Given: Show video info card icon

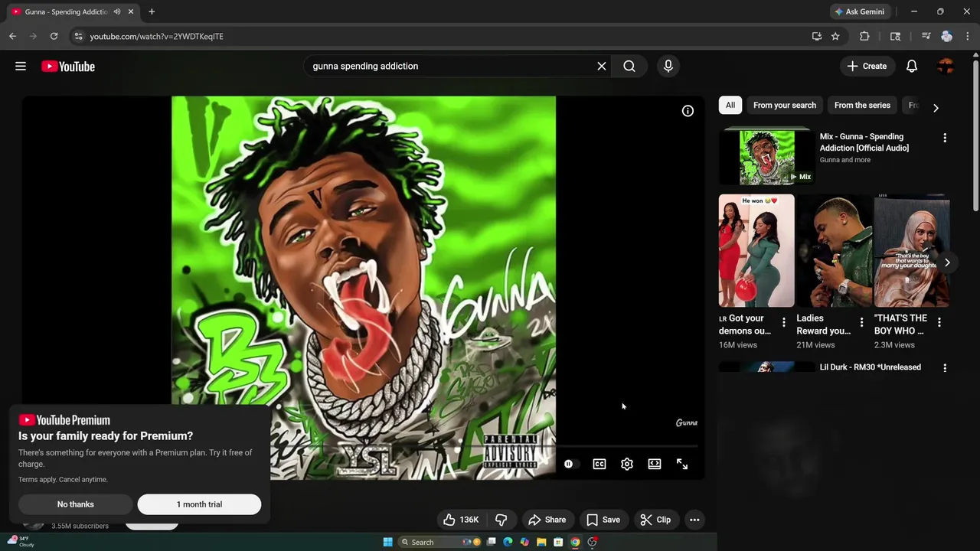Looking at the screenshot, I should [x=688, y=111].
